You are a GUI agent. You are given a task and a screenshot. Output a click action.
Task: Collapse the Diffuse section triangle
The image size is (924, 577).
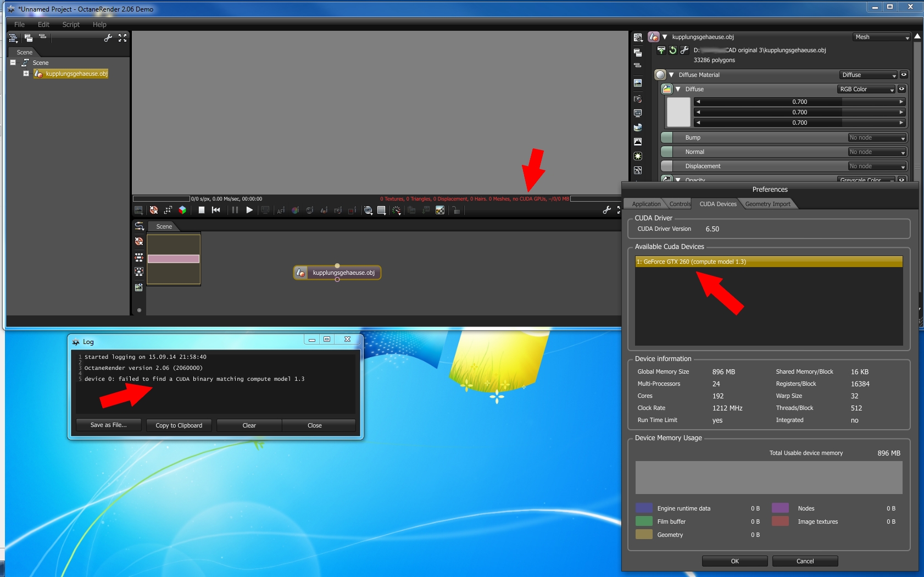(x=678, y=89)
